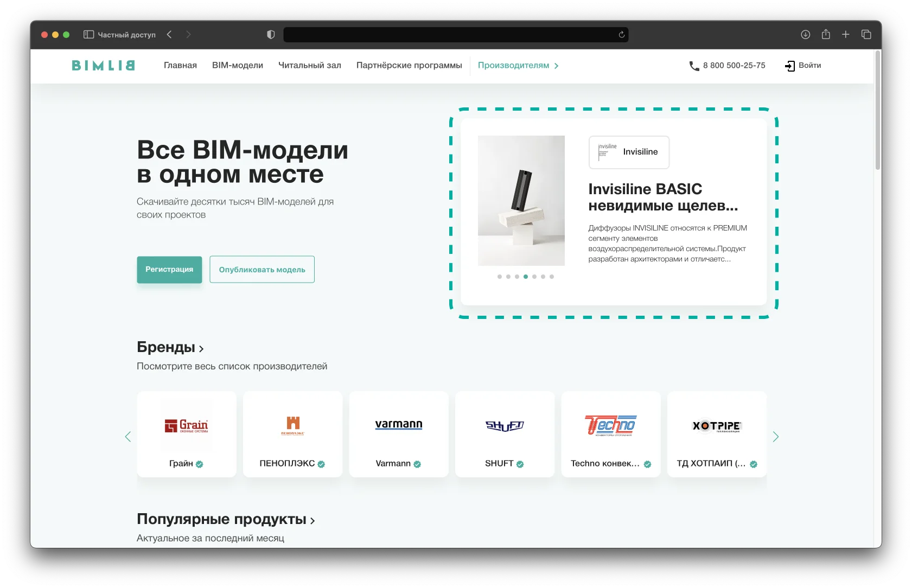
Task: Open the Производителям menu item
Action: 513,65
